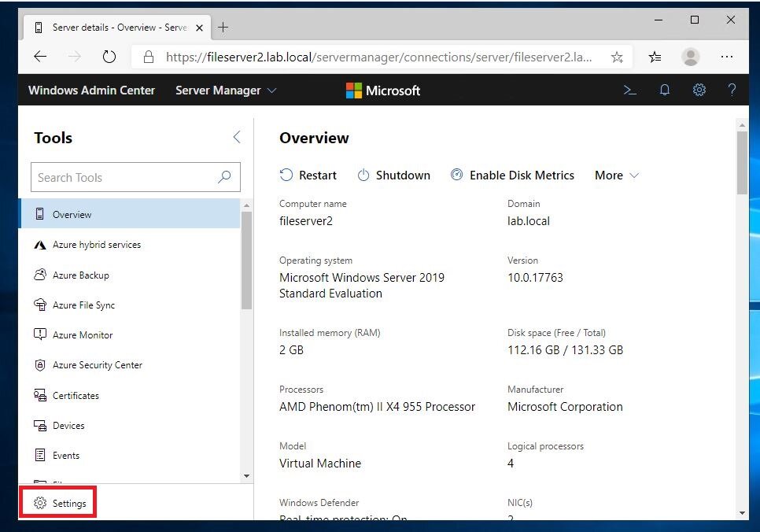This screenshot has height=532, width=760.
Task: Open the Events tool
Action: 129,456
